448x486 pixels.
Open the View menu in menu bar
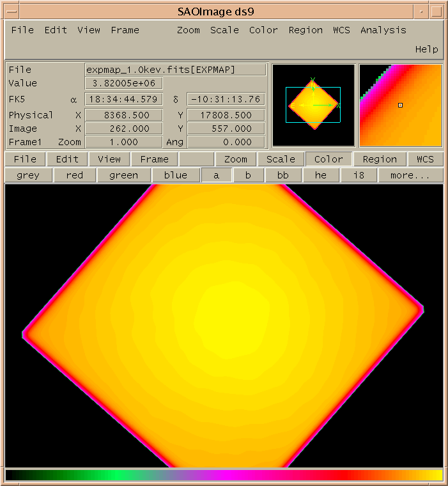click(x=89, y=30)
